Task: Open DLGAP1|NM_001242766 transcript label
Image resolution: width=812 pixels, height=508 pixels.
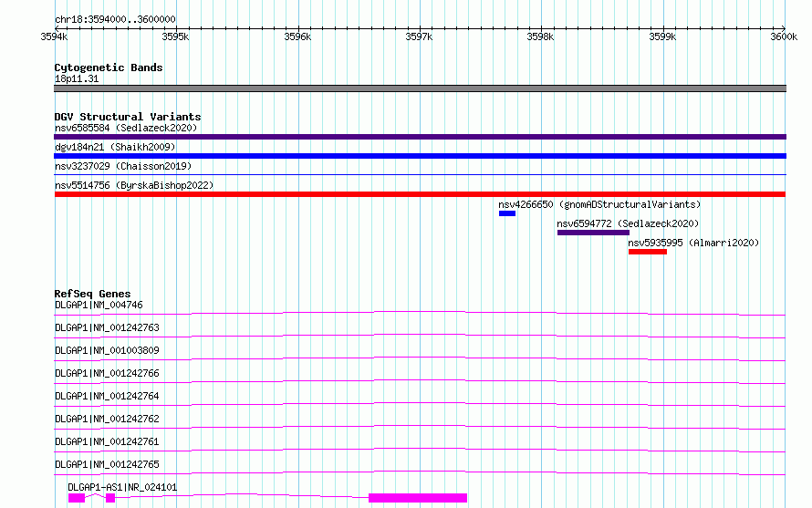Action: point(107,373)
